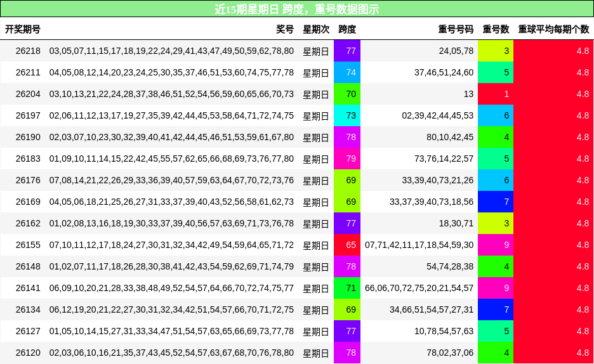Click winning numbers row starting 04,05,08,12,14
594x364 pixels.
coord(171,73)
